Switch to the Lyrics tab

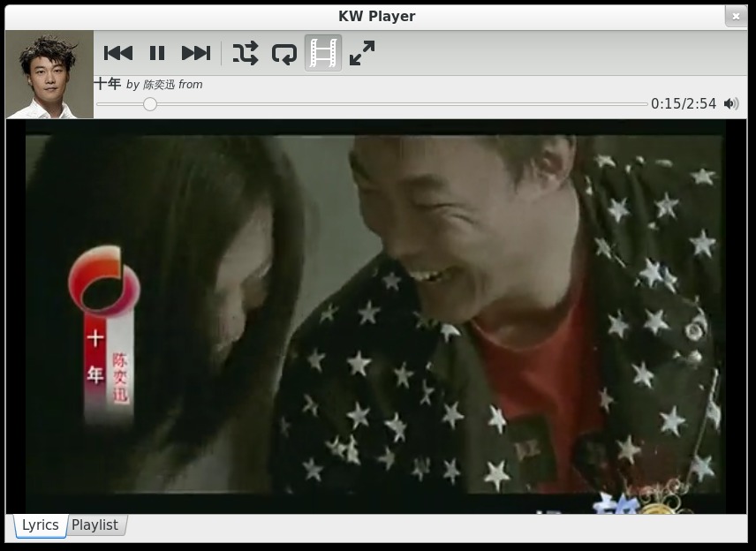[41, 525]
